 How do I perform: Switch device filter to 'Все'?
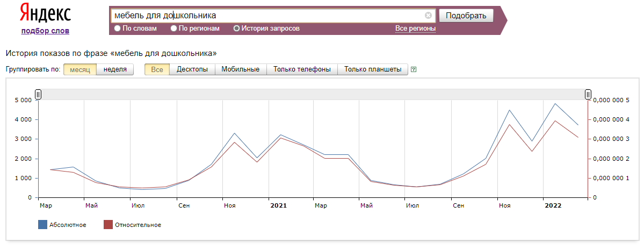tap(157, 69)
